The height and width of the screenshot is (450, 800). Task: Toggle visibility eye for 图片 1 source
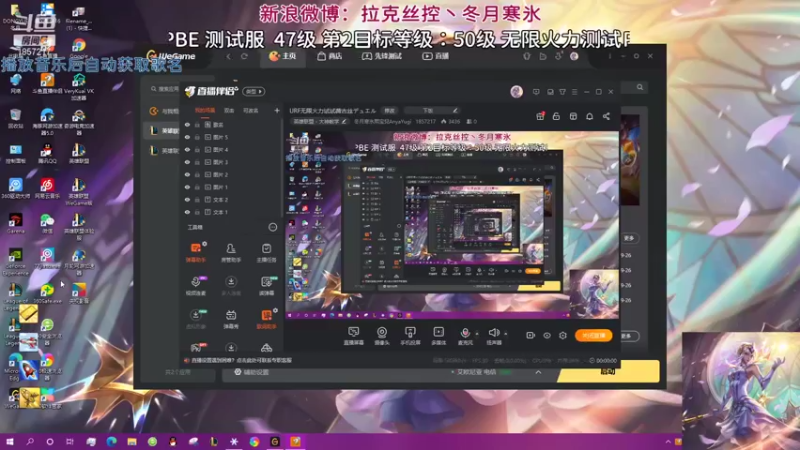pos(187,187)
